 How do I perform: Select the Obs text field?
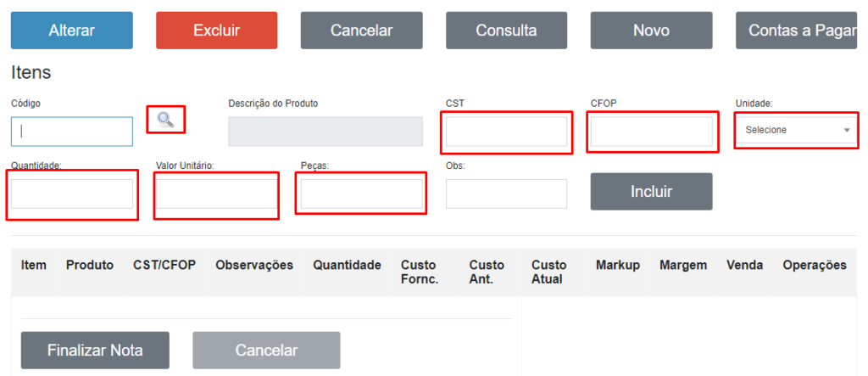[506, 194]
